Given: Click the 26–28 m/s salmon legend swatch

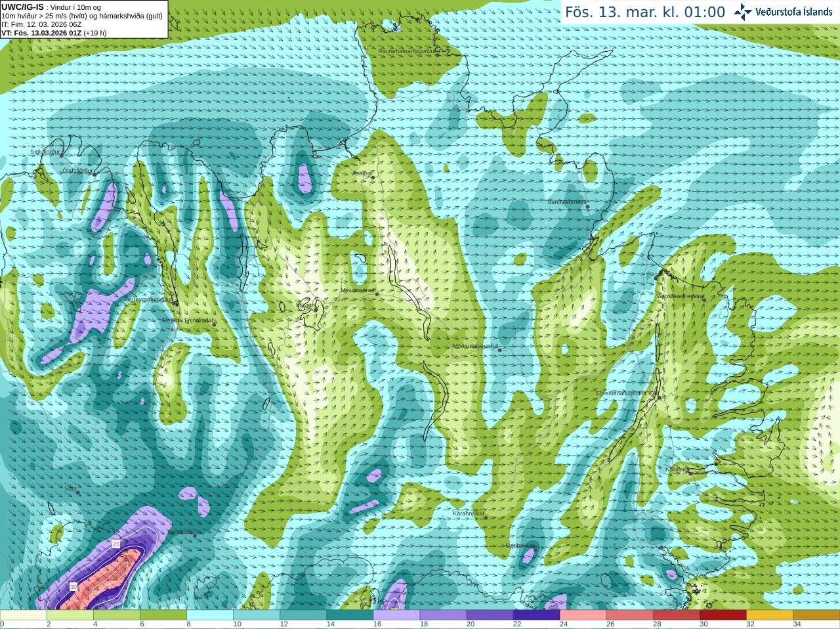Looking at the screenshot, I should [629, 615].
